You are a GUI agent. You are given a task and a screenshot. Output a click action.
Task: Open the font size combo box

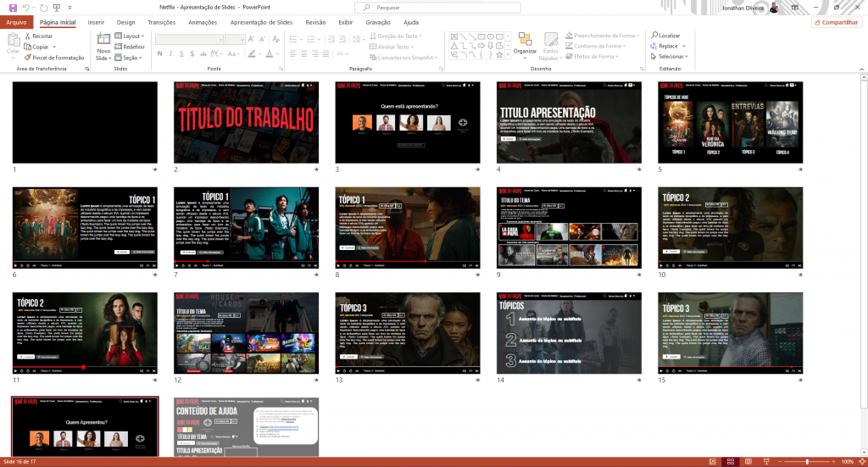point(235,39)
